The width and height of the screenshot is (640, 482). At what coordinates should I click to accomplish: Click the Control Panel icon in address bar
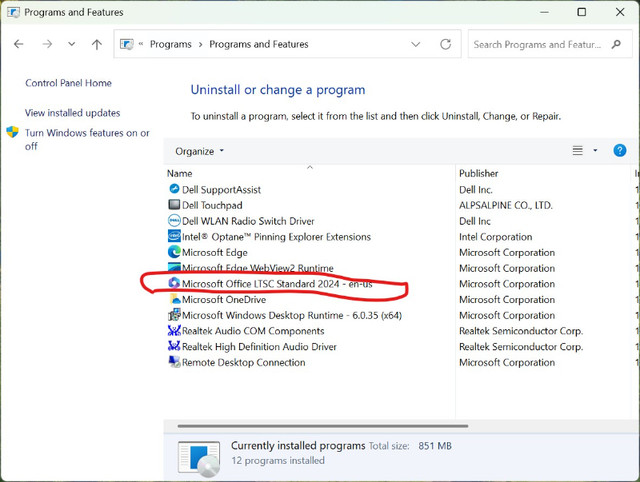(x=127, y=44)
